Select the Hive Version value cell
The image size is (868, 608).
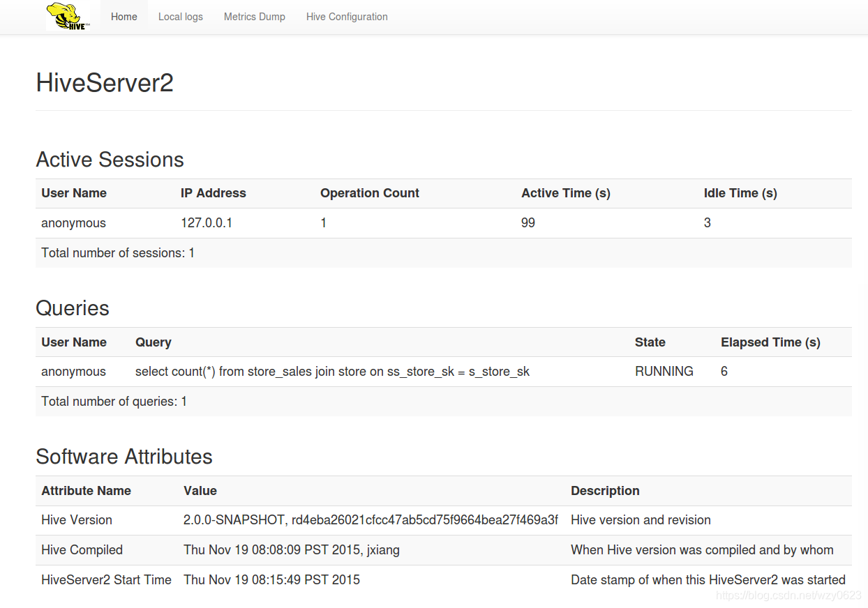(x=371, y=520)
